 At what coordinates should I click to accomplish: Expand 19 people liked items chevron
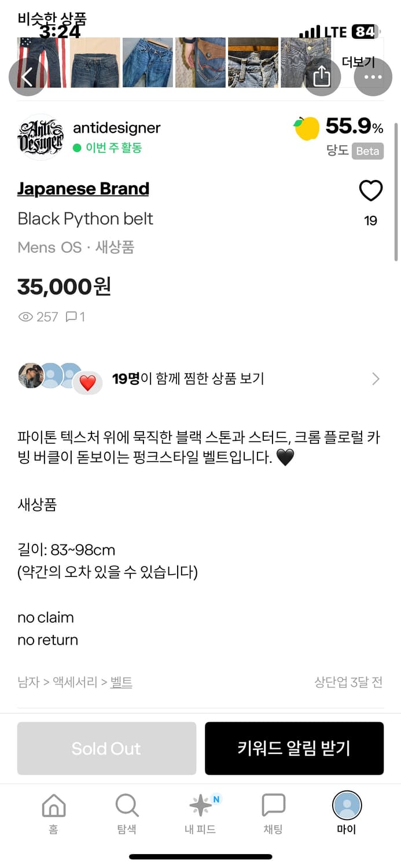[x=376, y=379]
